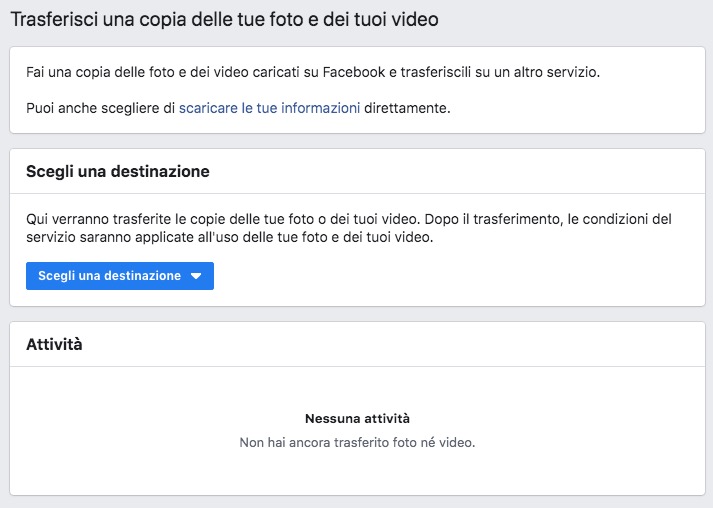
Task: Click 'Non hai ancora trasferito foto né video' text
Action: [357, 442]
